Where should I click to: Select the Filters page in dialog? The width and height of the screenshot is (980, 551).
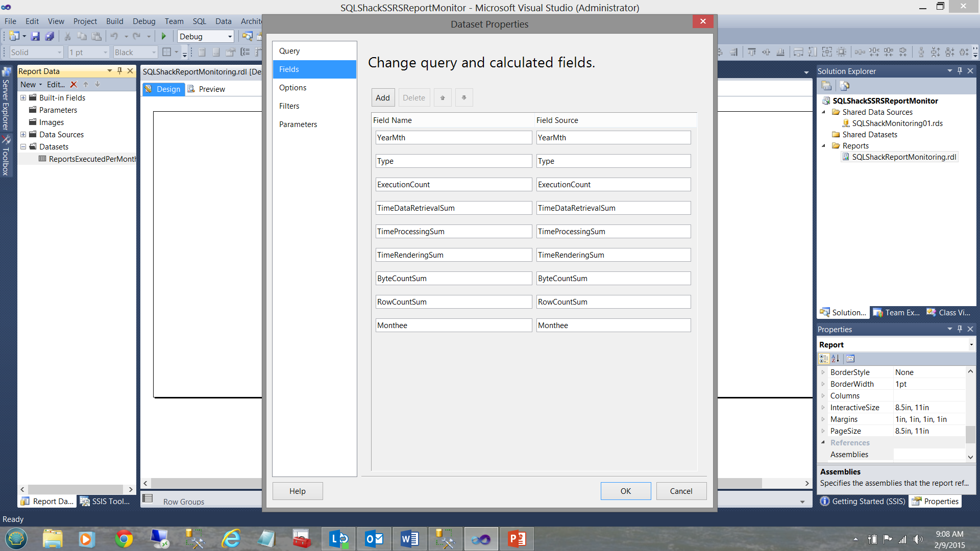289,106
